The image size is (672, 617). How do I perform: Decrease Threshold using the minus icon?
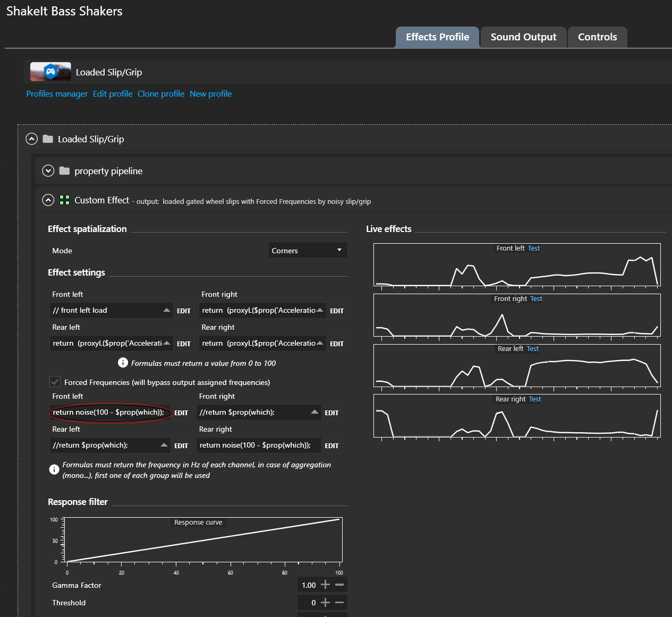339,602
